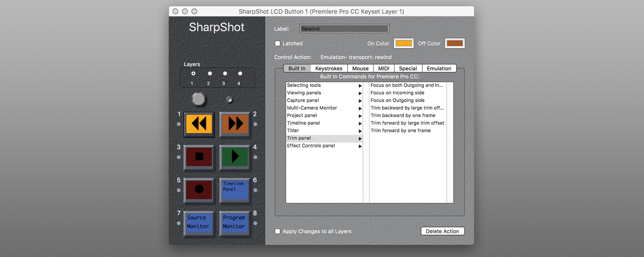Expand Effect Controls panel submenu arrow
This screenshot has height=257, width=644.
click(360, 146)
